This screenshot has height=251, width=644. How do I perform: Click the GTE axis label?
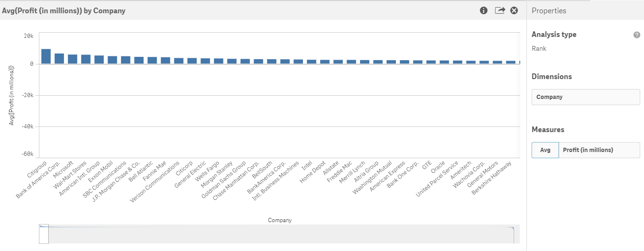[x=427, y=167]
